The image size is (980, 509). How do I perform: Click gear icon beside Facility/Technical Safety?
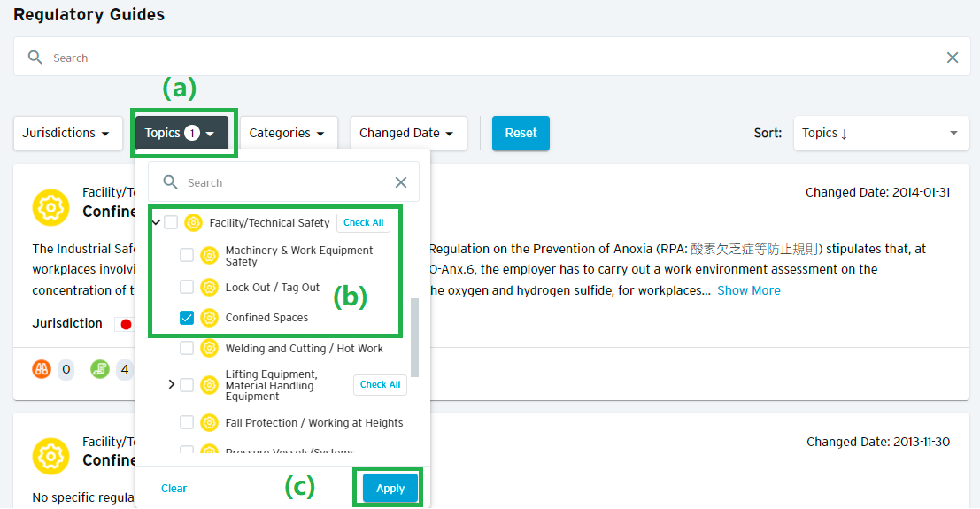pos(194,222)
